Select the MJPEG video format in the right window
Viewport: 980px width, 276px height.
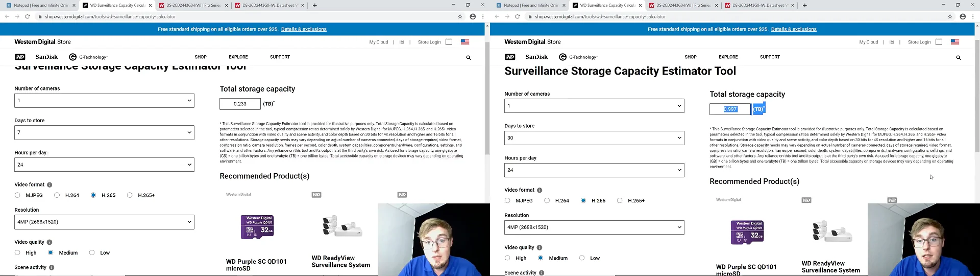(507, 200)
